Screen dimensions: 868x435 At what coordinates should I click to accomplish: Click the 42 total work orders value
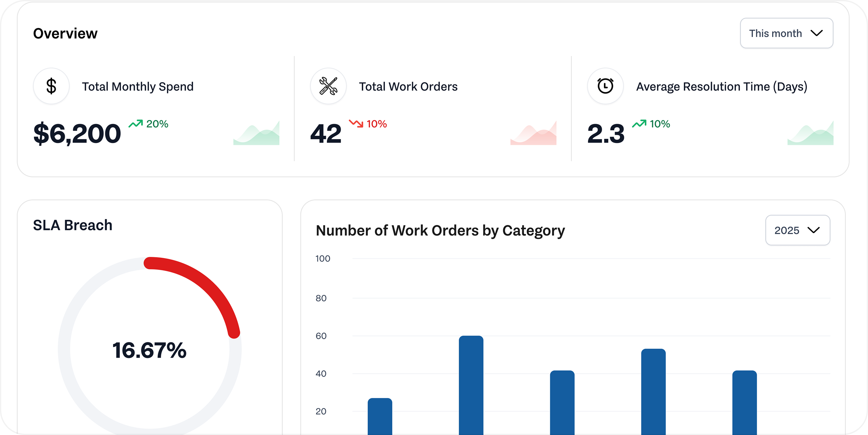(x=326, y=134)
